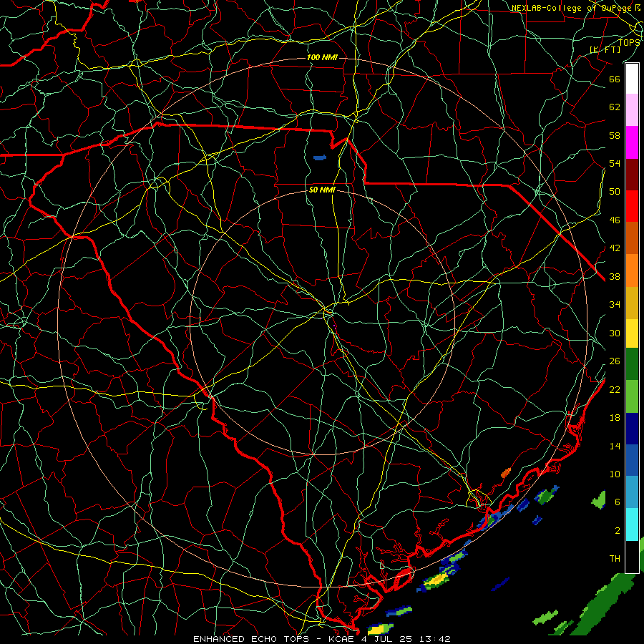644x644 pixels.
Task: Click the navy blue legend swatch
Action: point(632,429)
